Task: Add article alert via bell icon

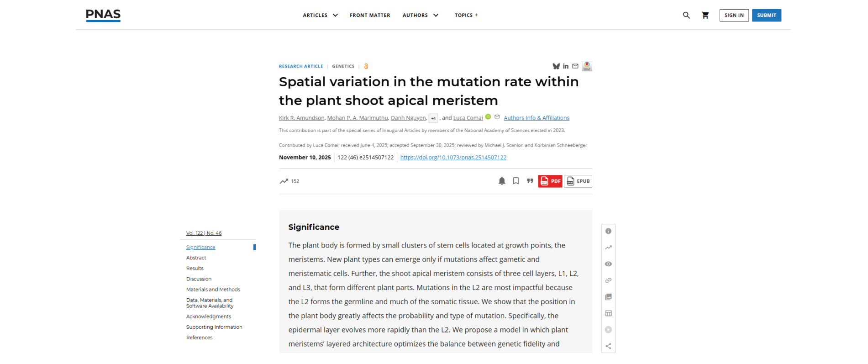Action: (x=502, y=181)
